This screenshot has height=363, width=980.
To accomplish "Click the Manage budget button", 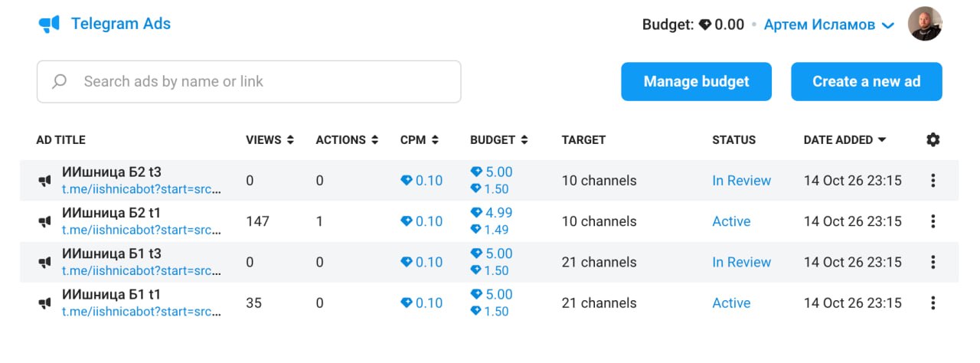I will (696, 81).
